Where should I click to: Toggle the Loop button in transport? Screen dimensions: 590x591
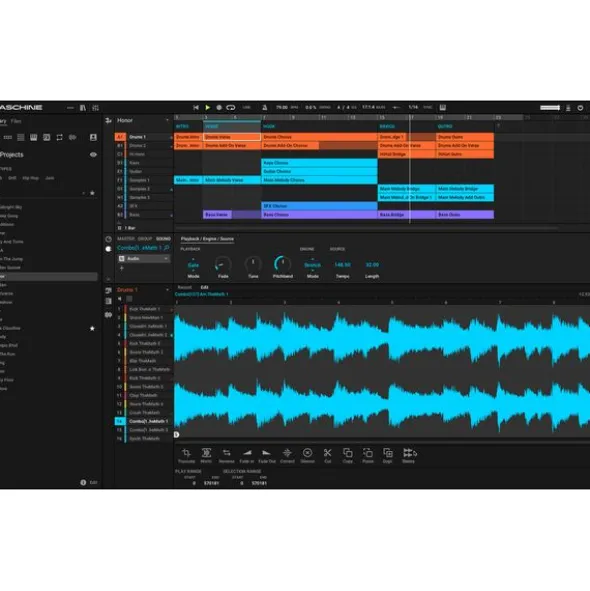(x=231, y=107)
